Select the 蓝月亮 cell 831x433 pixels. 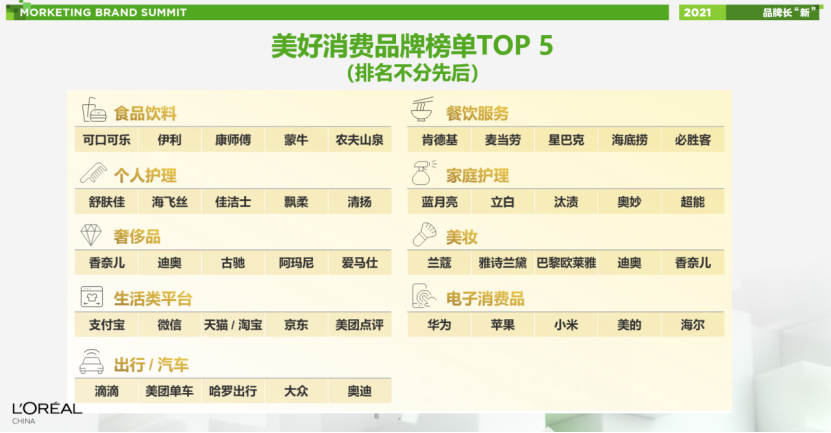pyautogui.click(x=439, y=202)
